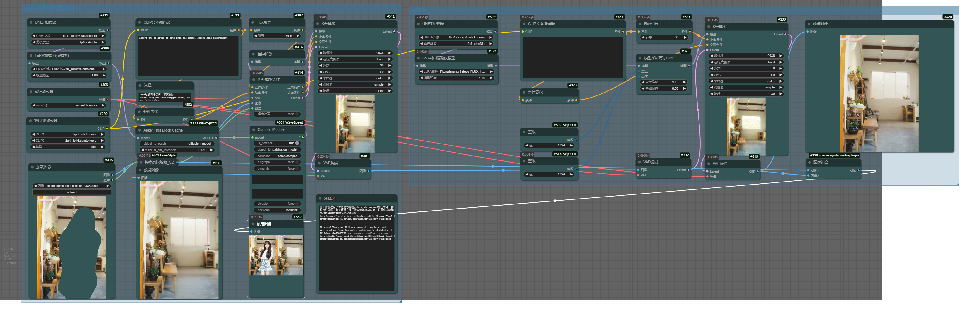Click the Latent output slot of VAE编码
This screenshot has width=980, height=333.
point(689,170)
